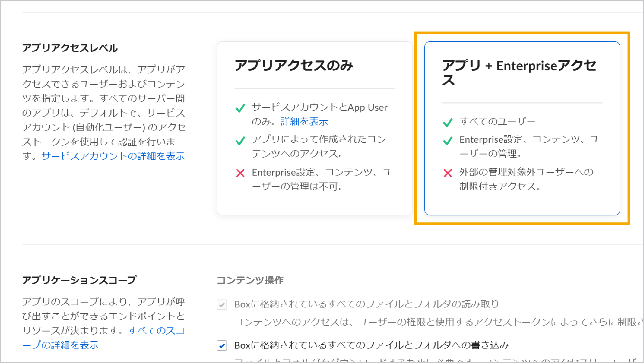Click the アプリアクセスレベル section heading
Image resolution: width=644 pixels, height=363 pixels.
coord(70,48)
